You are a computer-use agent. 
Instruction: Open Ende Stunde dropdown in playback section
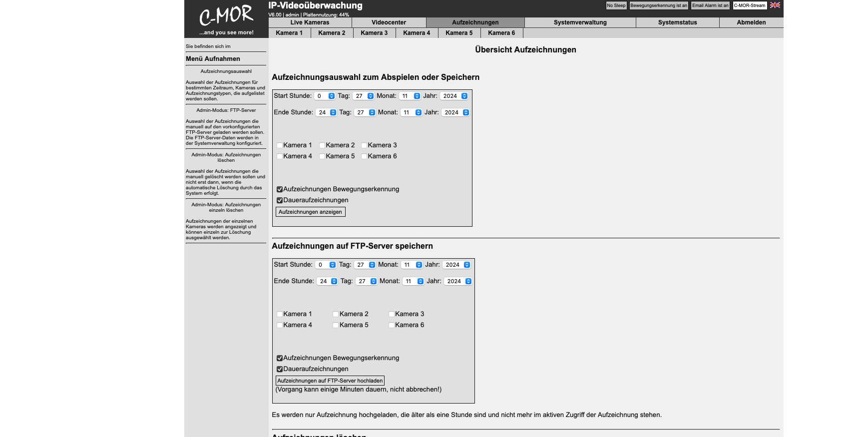pos(326,112)
